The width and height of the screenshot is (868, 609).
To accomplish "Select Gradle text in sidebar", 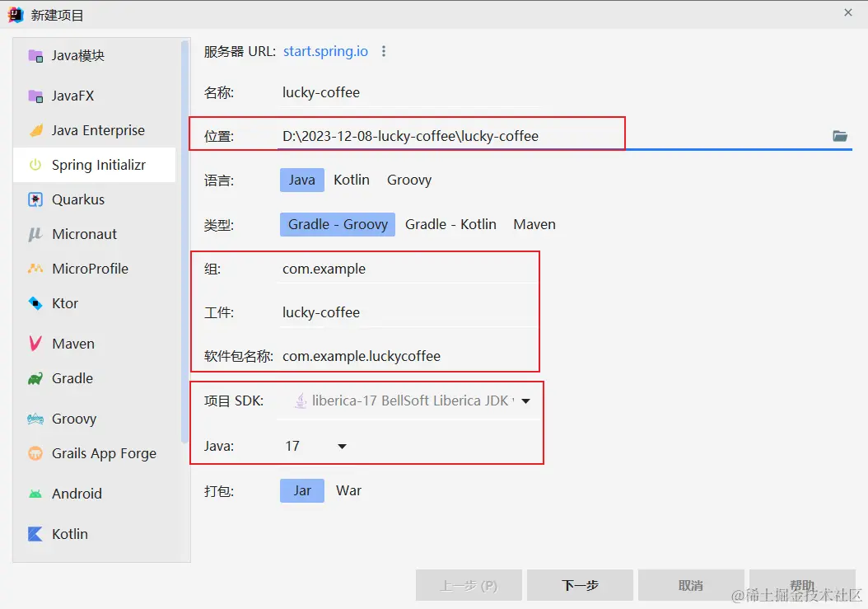I will tap(72, 378).
